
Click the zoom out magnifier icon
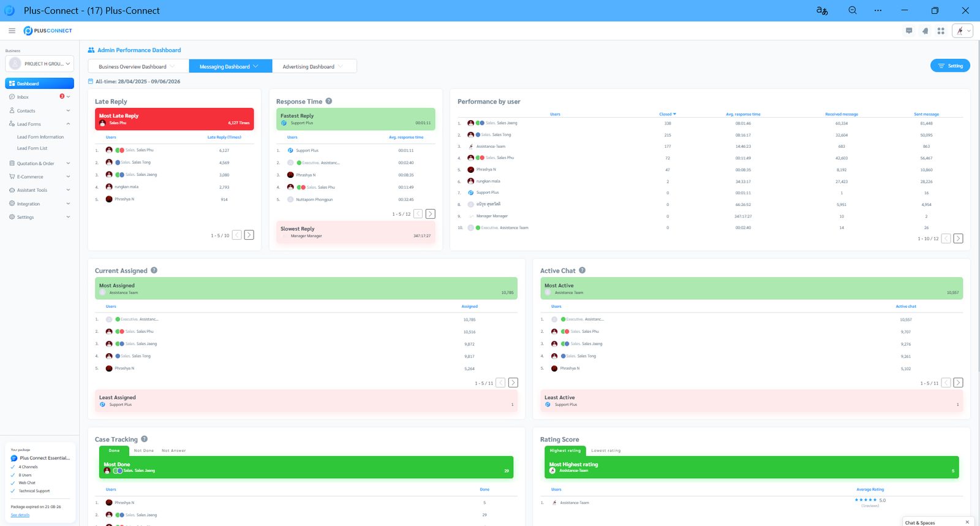coord(853,10)
